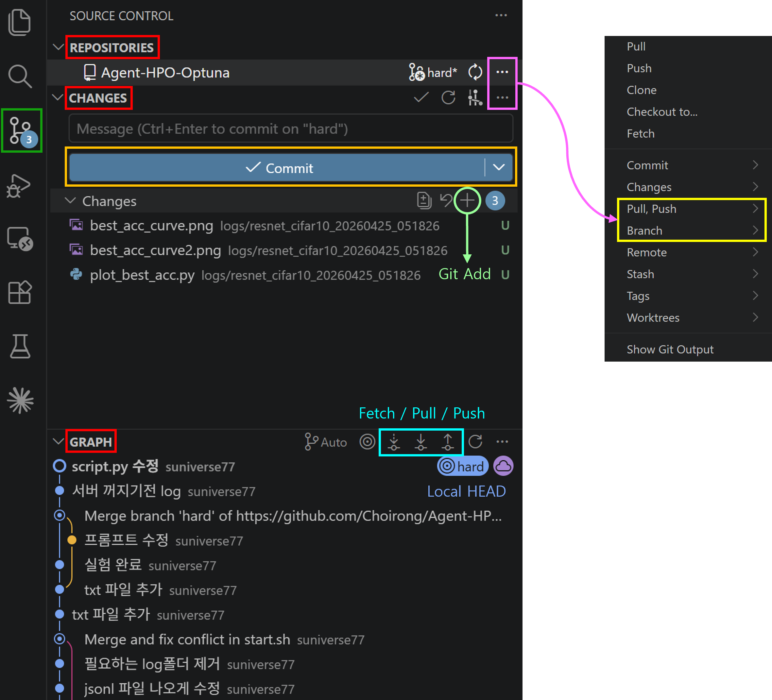This screenshot has height=700, width=772.
Task: Click the hard* branch checkout button
Action: [433, 72]
